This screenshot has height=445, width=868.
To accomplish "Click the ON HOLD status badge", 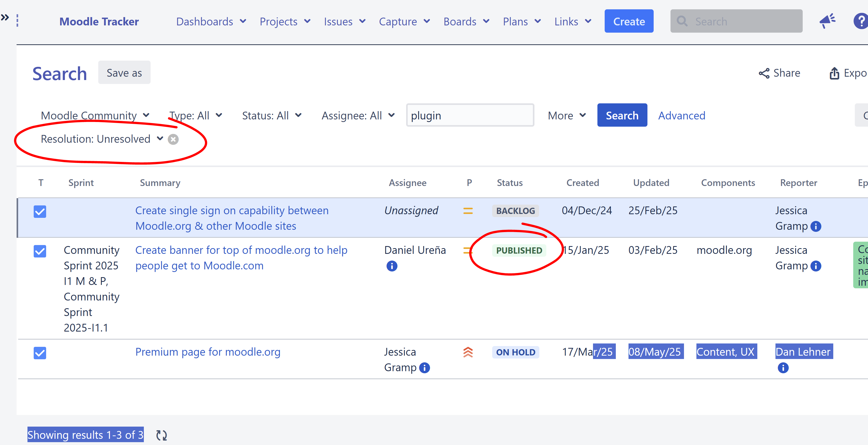I will (515, 352).
